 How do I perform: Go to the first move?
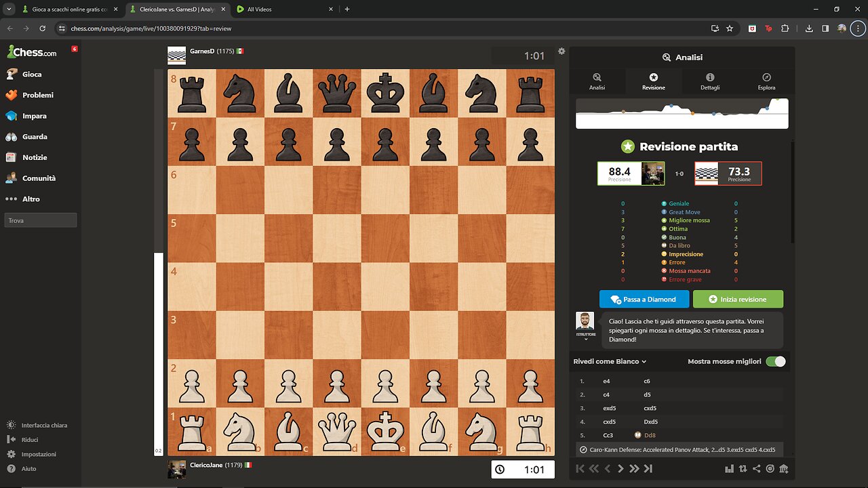(x=580, y=468)
